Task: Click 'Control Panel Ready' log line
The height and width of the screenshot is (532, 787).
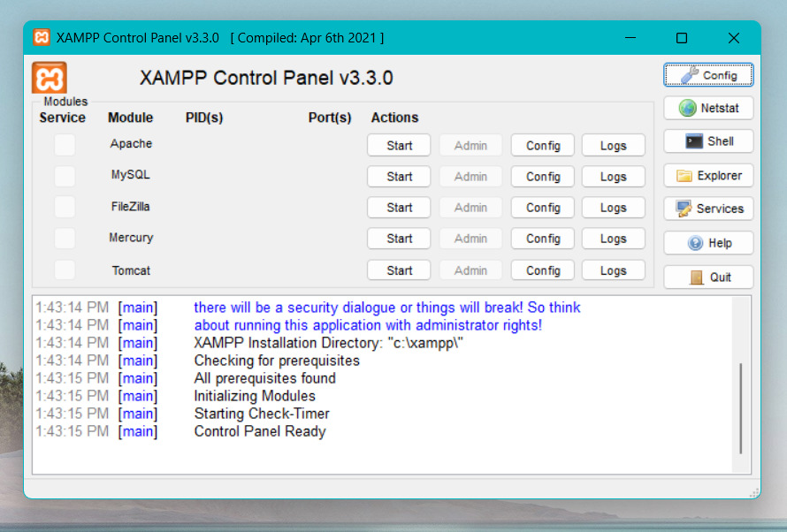Action: tap(260, 431)
